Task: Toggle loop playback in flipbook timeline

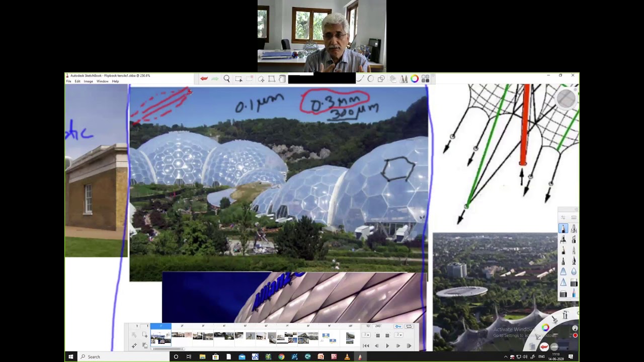Action: click(409, 326)
